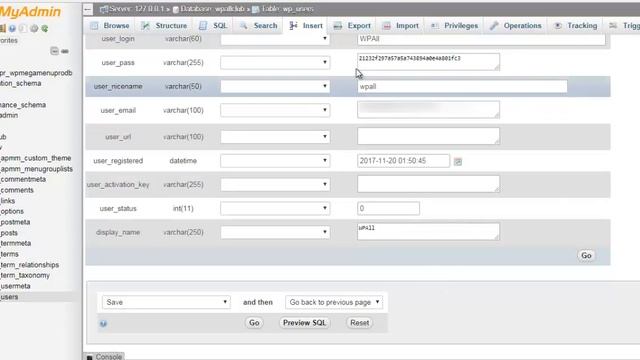The image size is (640, 360).
Task: Go to the Search tab
Action: point(258,26)
